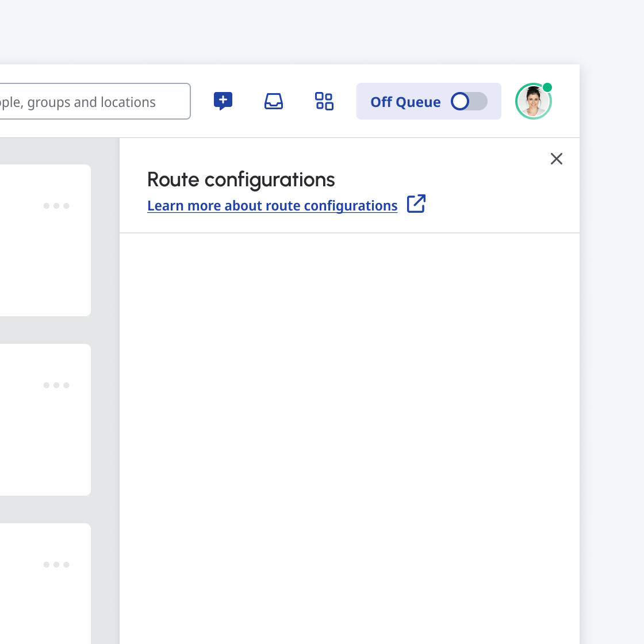Open the second card's more options ellipsis

(x=56, y=385)
